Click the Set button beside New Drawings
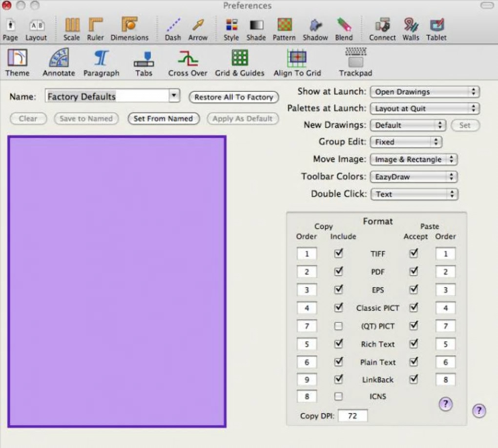498x448 pixels. click(465, 125)
